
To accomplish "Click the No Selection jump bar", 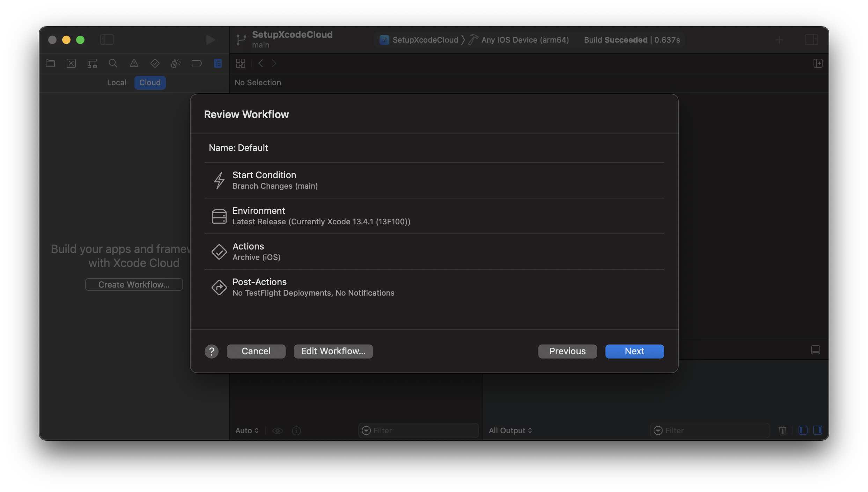I will [x=258, y=82].
